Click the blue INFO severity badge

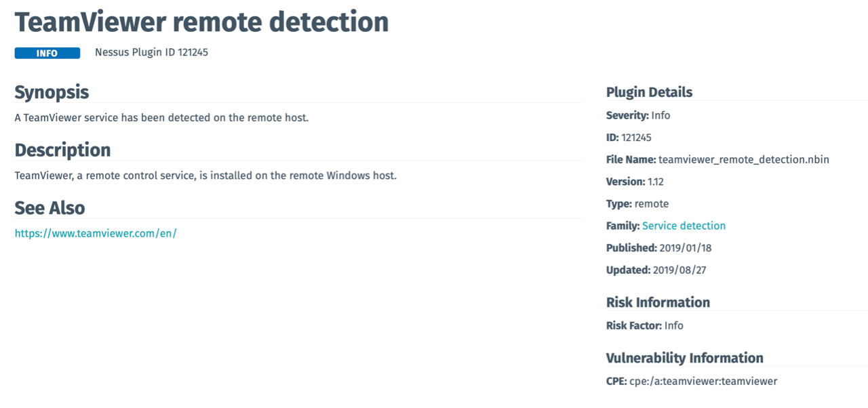47,53
